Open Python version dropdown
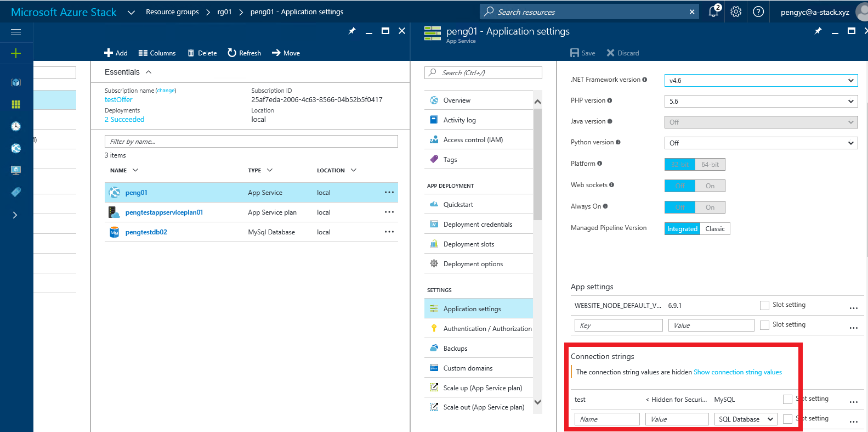 point(761,143)
